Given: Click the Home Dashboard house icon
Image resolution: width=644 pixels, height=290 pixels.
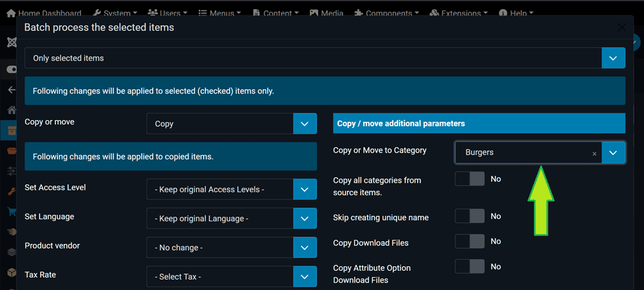Looking at the screenshot, I should pyautogui.click(x=12, y=13).
